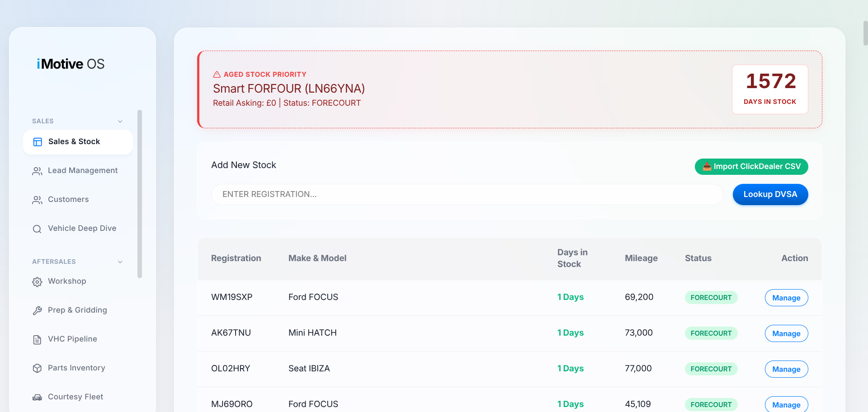868x412 pixels.
Task: Click the VHC Pipeline document icon
Action: pyautogui.click(x=37, y=340)
